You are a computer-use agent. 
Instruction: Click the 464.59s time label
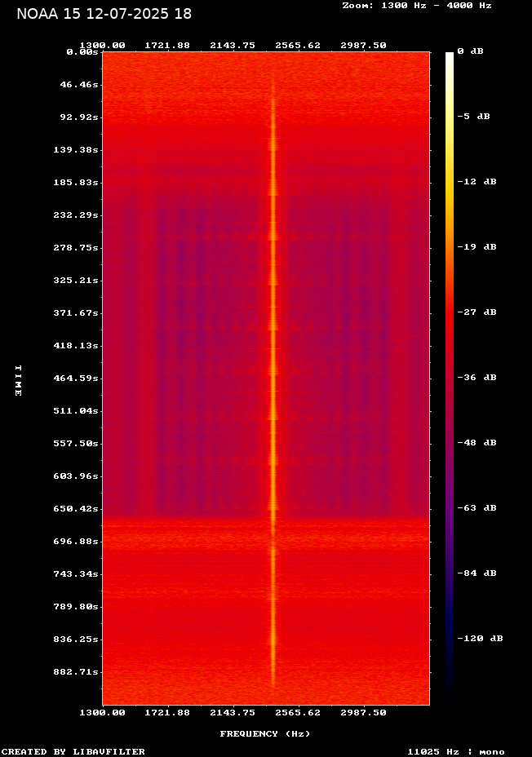(x=76, y=378)
